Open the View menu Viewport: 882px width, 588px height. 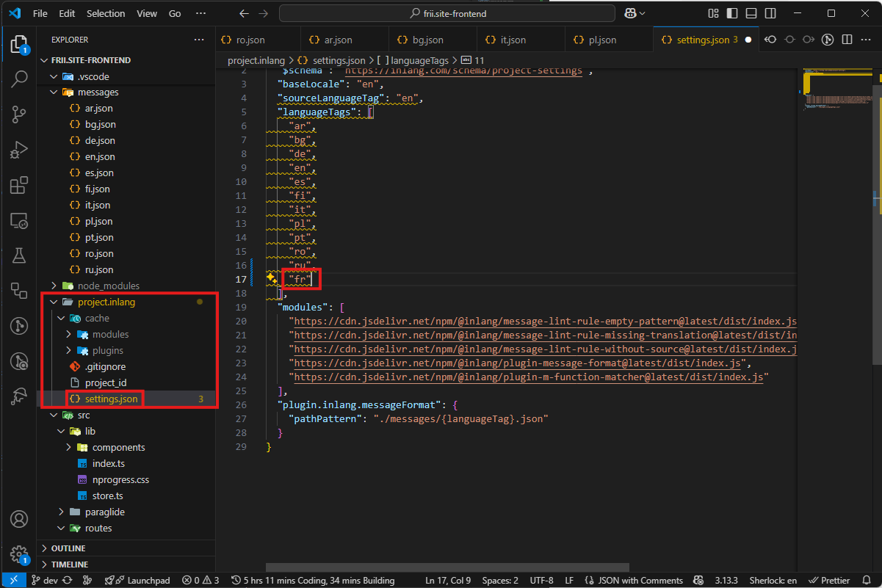pyautogui.click(x=147, y=13)
